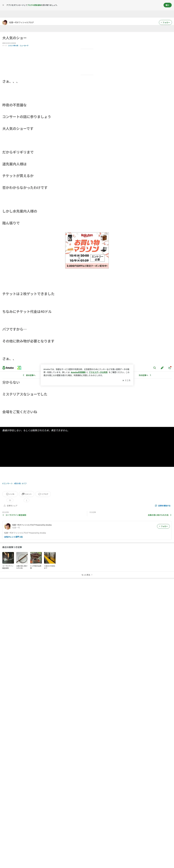Screen dimensions: 174x868
Task: Open 松居一代オフィシャルブログ Powered by Ameba title
Action: [32, 525]
